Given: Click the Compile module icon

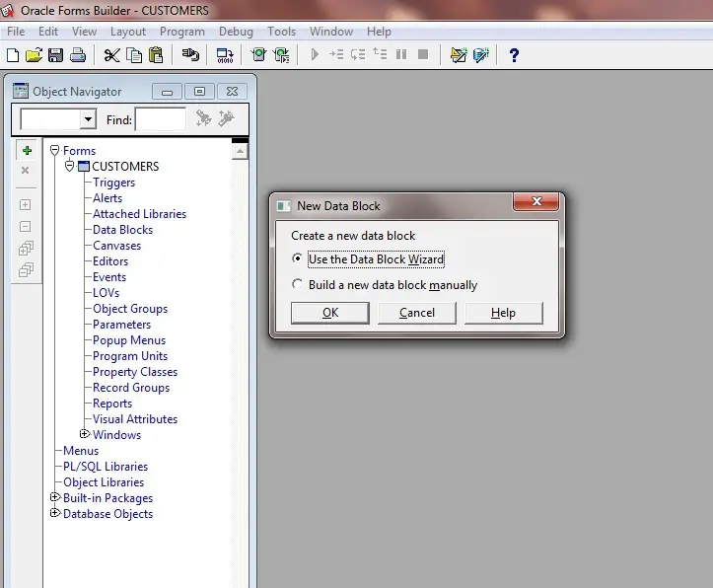Looking at the screenshot, I should tap(225, 55).
